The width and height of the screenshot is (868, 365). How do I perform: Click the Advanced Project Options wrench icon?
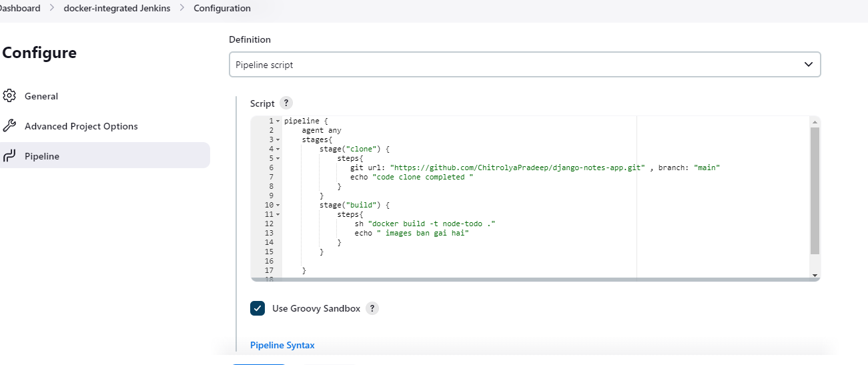pyautogui.click(x=9, y=126)
